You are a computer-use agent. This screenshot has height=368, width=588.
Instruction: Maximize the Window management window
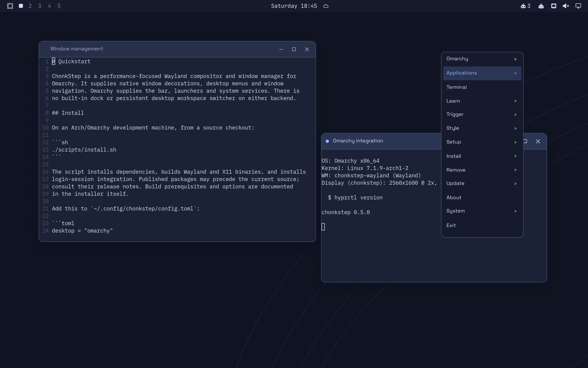[x=294, y=49]
